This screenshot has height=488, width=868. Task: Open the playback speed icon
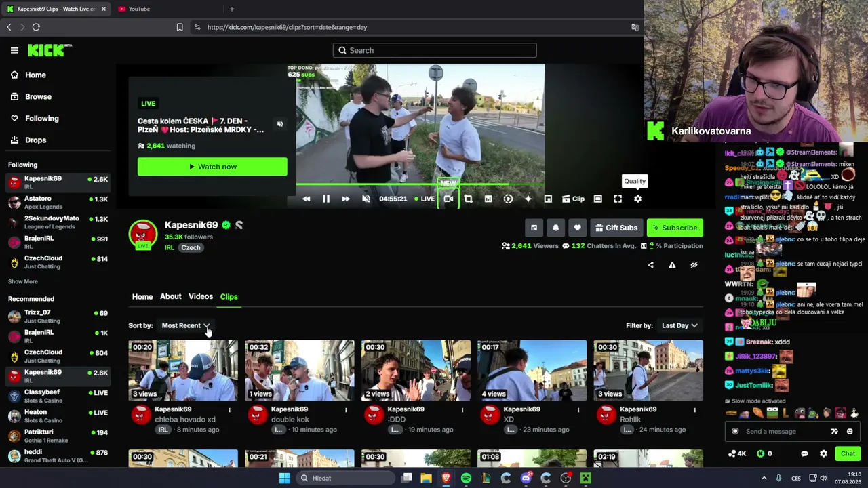(508, 199)
